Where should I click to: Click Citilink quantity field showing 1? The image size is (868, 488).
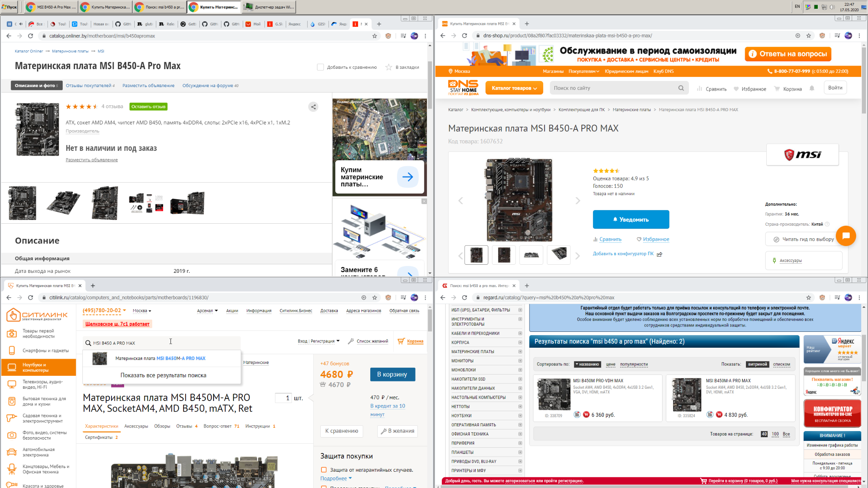pyautogui.click(x=284, y=398)
